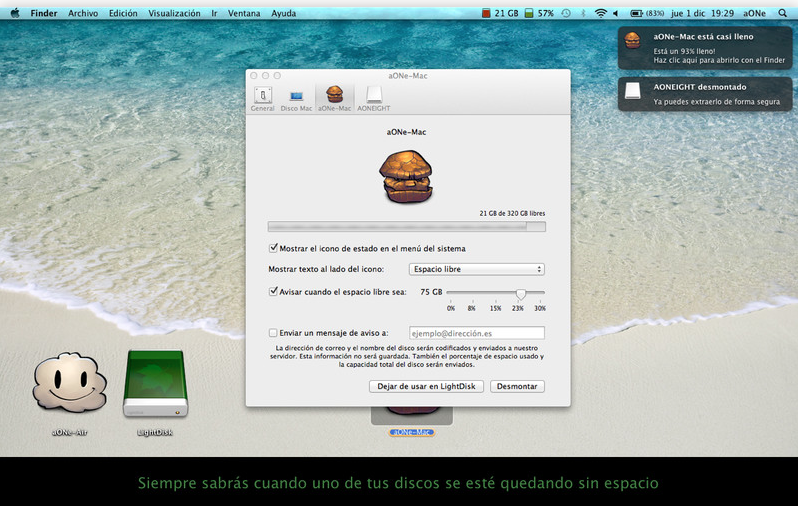Open the Espacio libre dropdown
Viewport: 798px width, 506px height.
click(476, 269)
